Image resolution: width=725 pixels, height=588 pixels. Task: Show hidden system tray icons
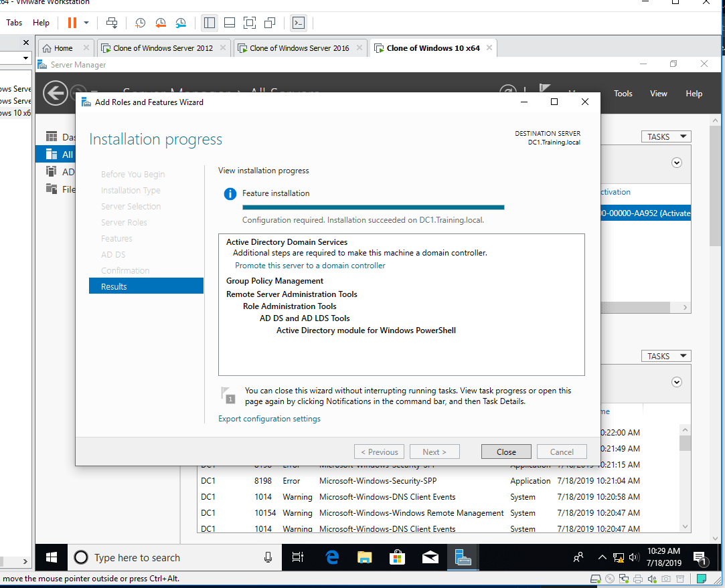pyautogui.click(x=602, y=557)
